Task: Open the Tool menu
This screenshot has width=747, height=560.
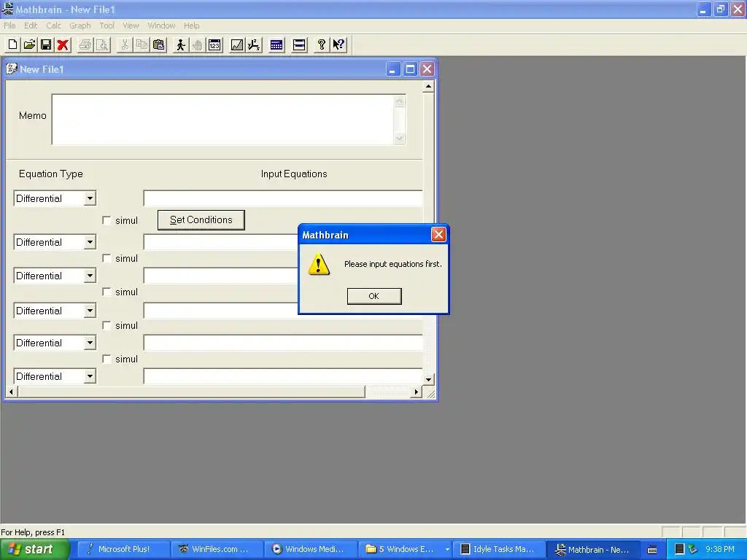Action: click(x=107, y=26)
